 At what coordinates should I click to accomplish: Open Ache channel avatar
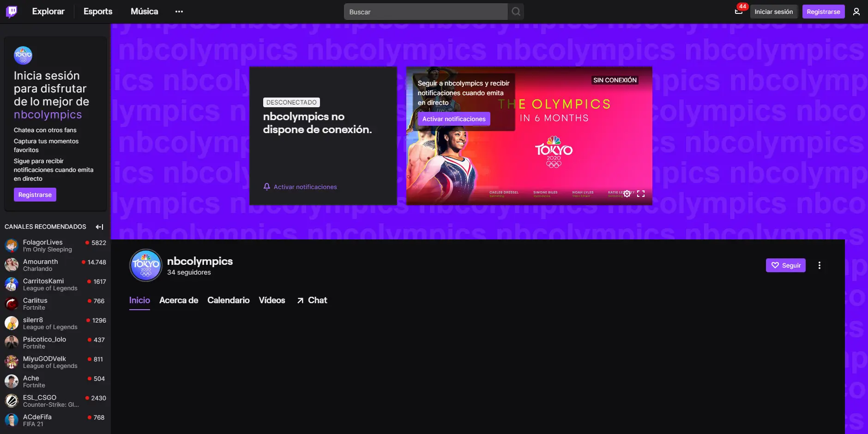click(x=12, y=381)
